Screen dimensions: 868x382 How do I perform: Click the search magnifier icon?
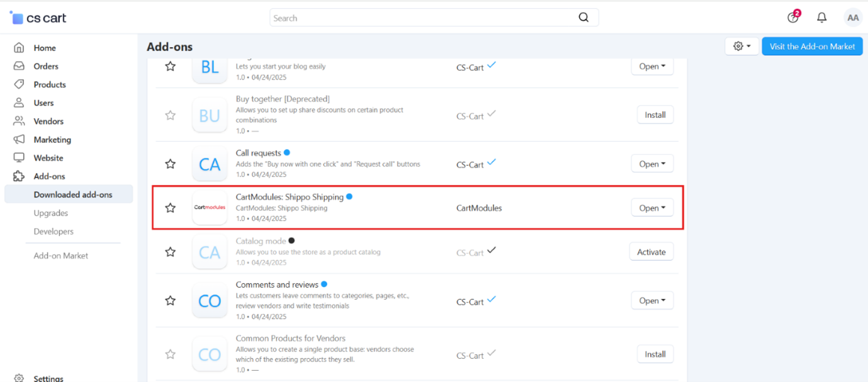583,18
